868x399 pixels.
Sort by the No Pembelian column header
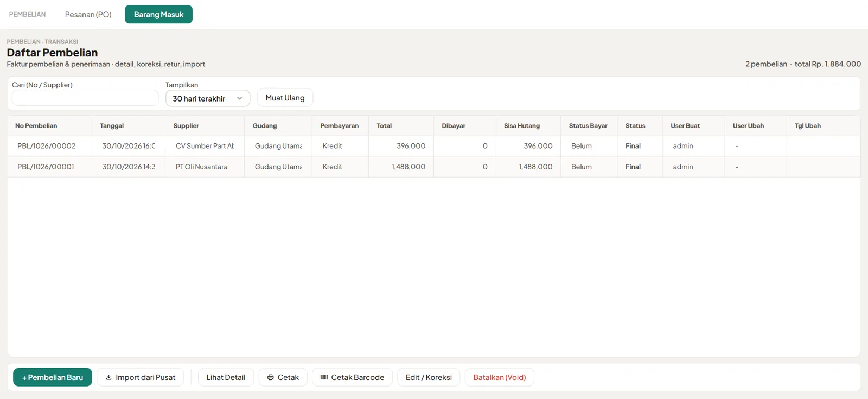tap(49, 126)
